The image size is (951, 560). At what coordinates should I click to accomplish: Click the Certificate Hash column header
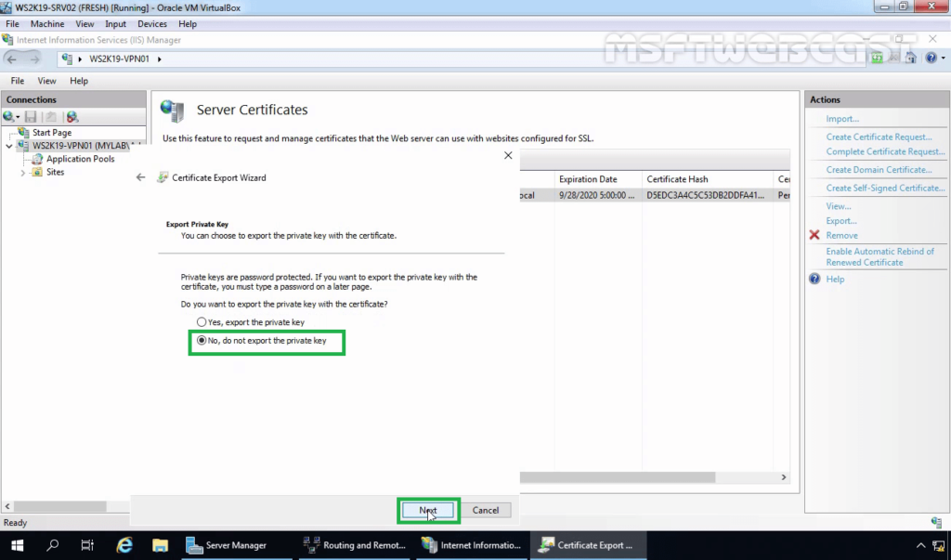point(708,179)
